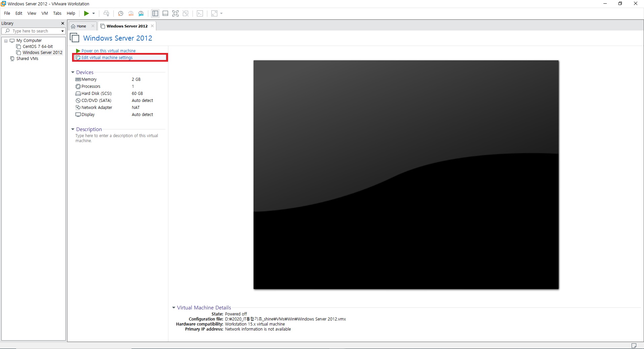Take a snapshot of this virtual machine

tap(121, 13)
